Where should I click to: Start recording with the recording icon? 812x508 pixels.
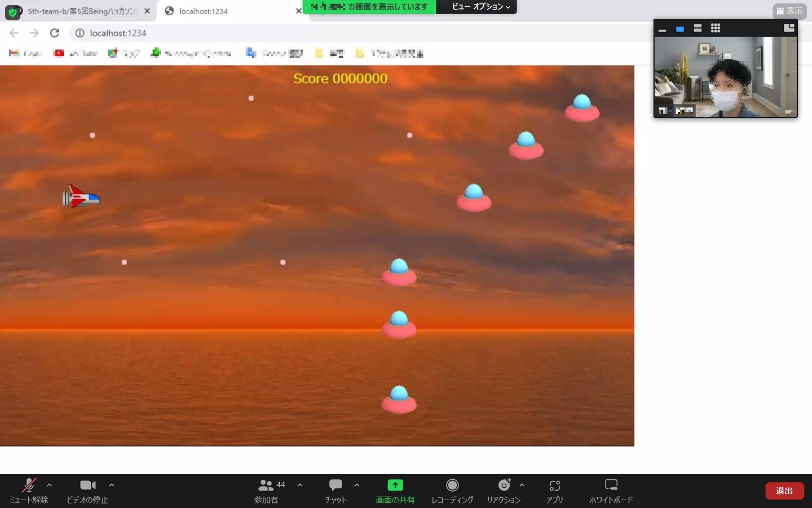click(452, 485)
